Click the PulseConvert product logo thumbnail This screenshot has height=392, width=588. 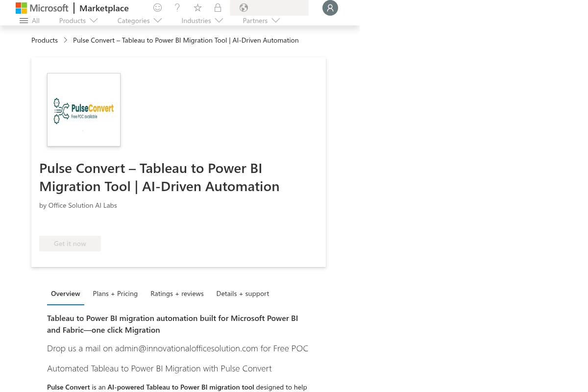click(x=84, y=110)
